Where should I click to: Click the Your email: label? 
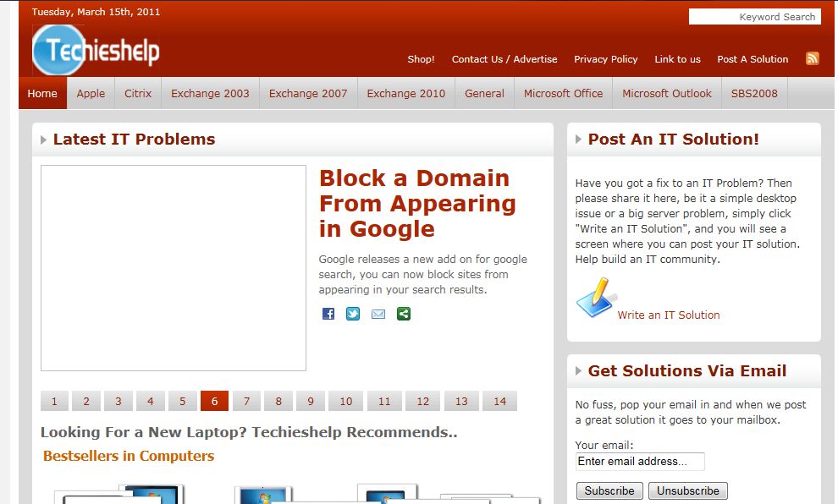(x=604, y=446)
